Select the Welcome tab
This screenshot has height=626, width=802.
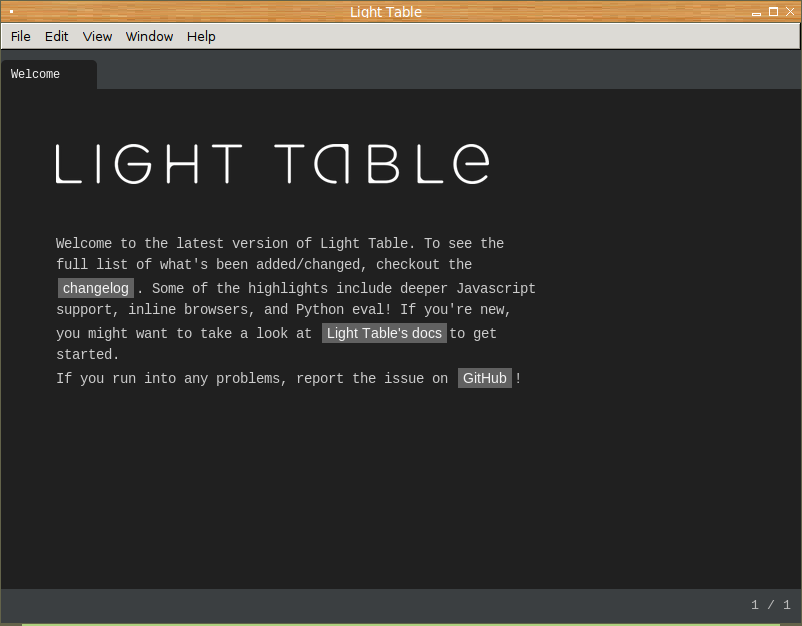49,74
